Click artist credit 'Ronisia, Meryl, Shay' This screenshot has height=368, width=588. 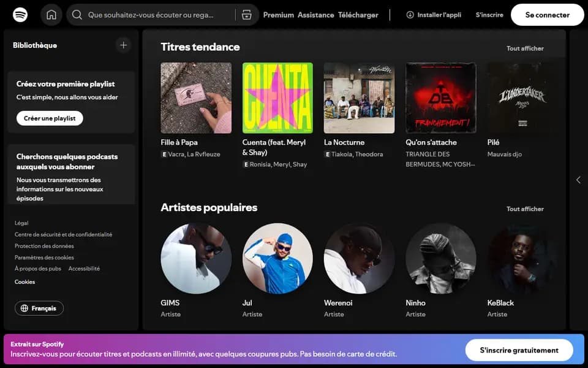[x=278, y=164]
